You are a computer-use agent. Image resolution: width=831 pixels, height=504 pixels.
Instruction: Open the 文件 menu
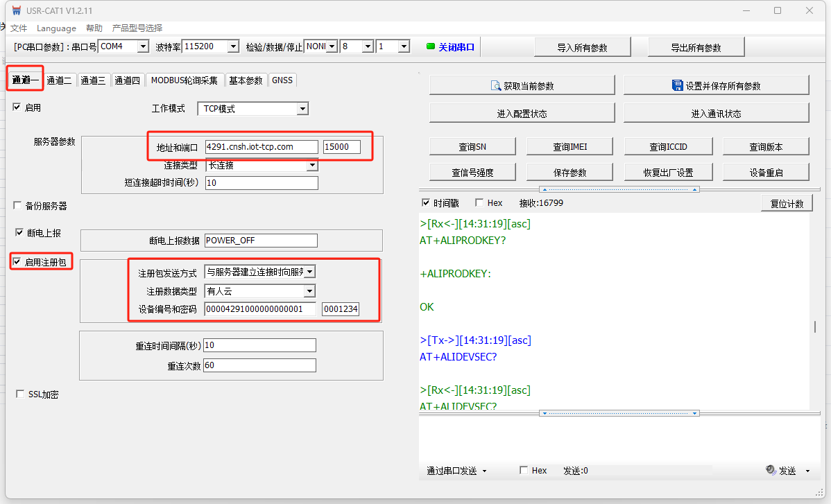(19, 28)
